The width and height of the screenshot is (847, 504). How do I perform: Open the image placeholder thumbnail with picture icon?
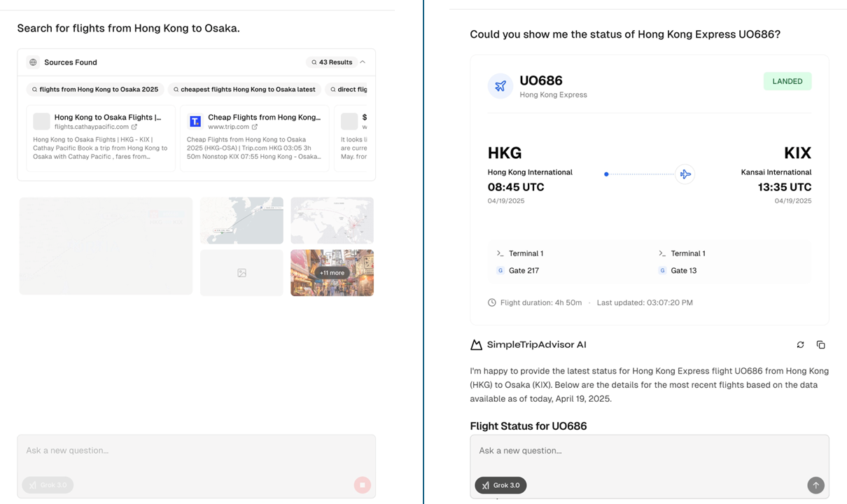[x=241, y=273]
